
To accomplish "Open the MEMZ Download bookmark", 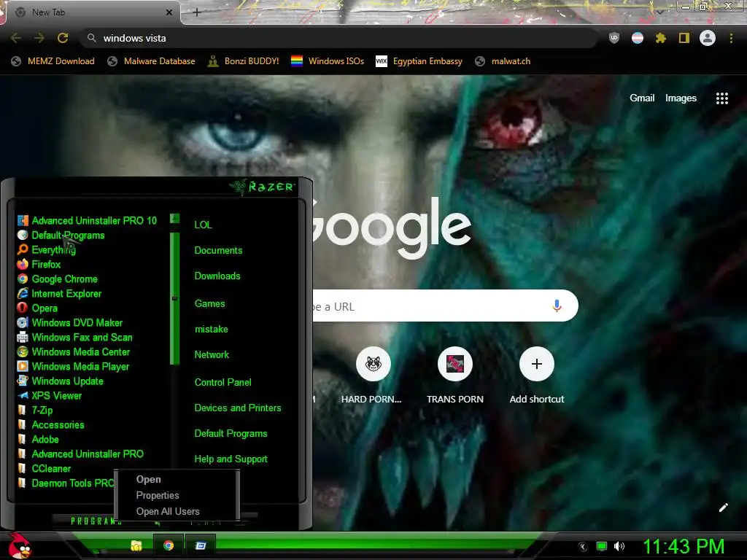I will tap(53, 61).
